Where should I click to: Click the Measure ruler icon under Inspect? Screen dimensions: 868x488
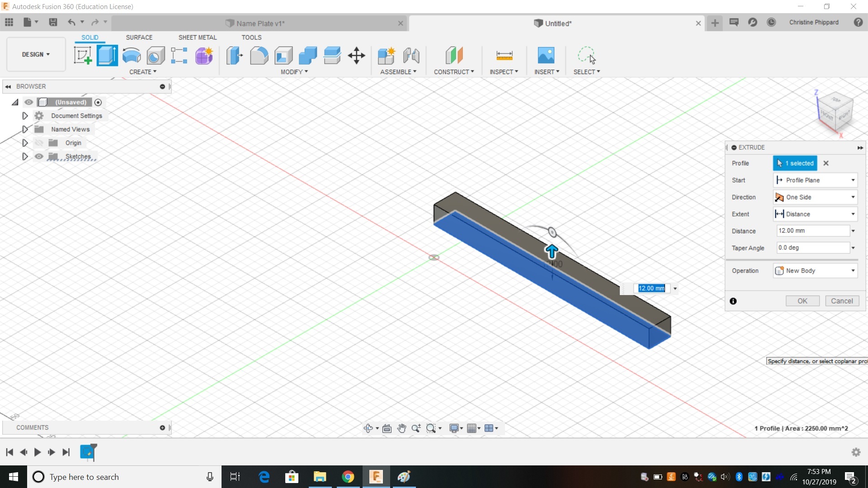504,56
